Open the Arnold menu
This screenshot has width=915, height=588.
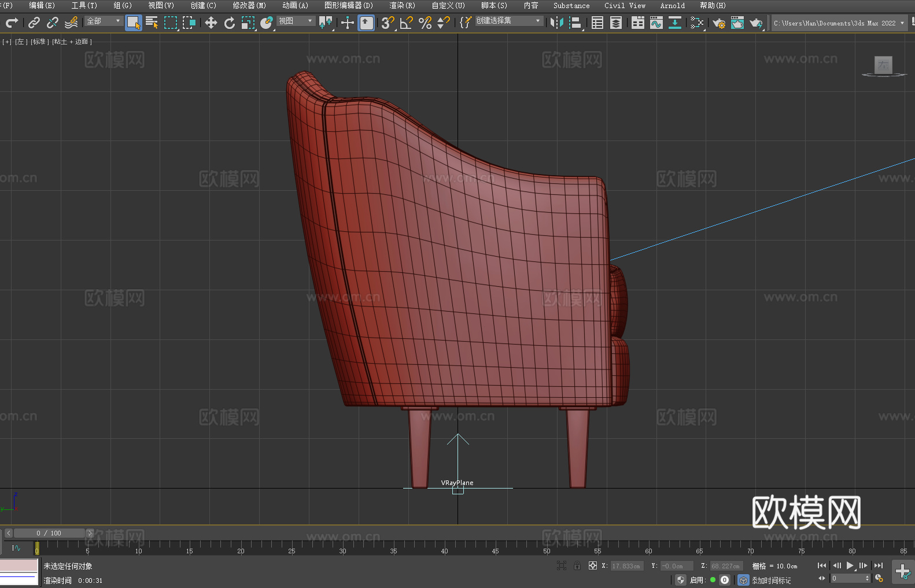tap(673, 5)
